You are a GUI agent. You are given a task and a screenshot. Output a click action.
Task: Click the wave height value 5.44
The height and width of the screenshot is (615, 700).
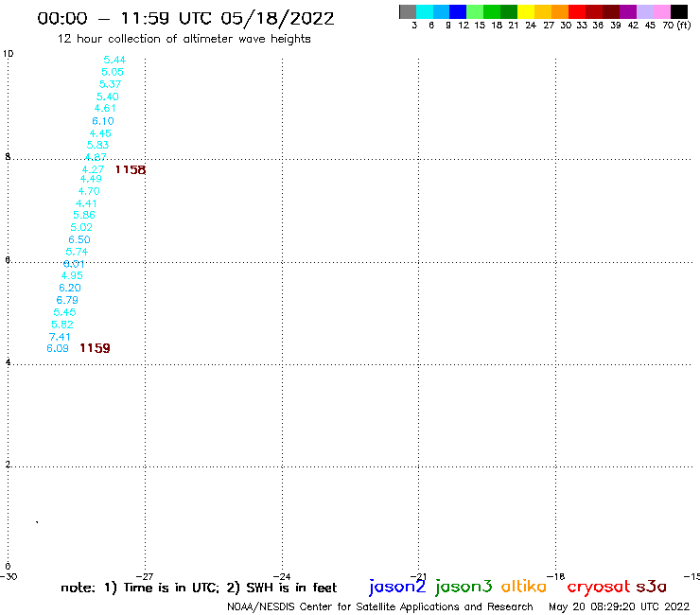pyautogui.click(x=114, y=60)
